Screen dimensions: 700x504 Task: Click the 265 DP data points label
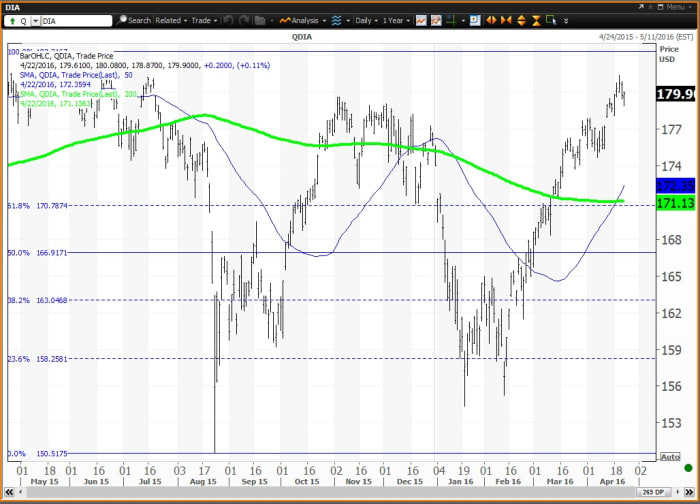653,492
